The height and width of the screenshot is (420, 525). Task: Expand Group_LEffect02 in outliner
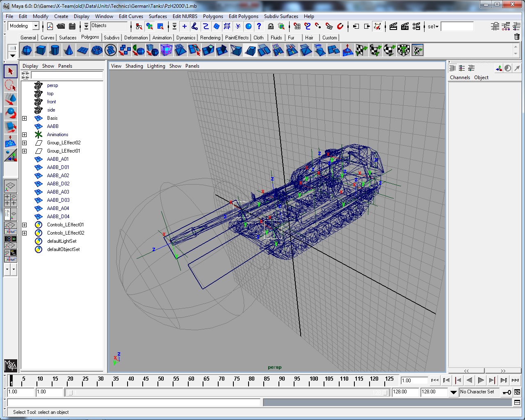[24, 143]
